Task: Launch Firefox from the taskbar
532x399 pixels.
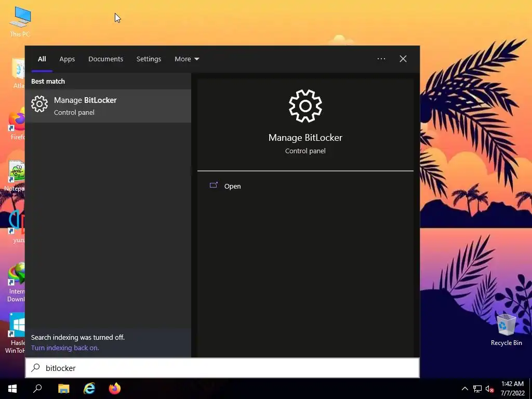Action: tap(115, 389)
